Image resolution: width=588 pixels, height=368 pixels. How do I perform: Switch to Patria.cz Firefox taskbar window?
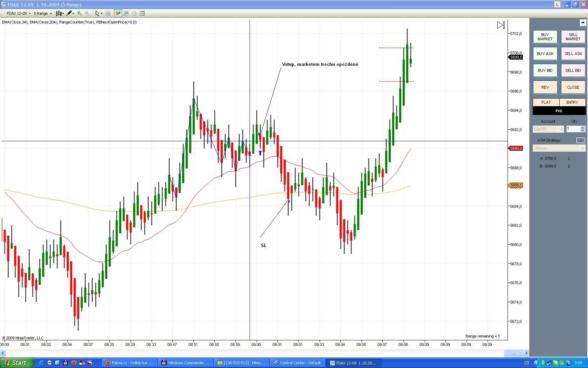[129, 363]
